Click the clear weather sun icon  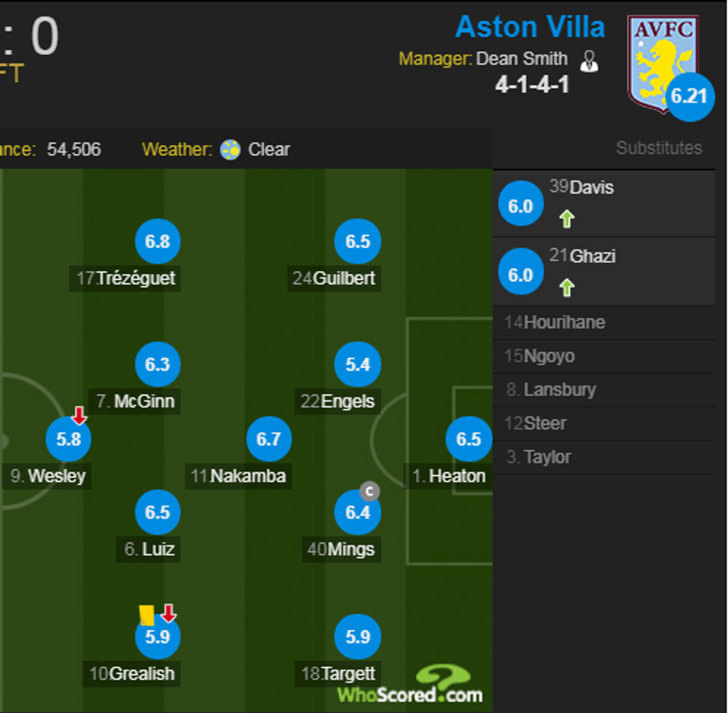[230, 149]
